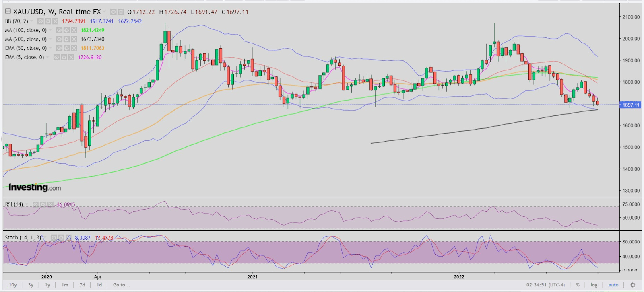Image resolution: width=644 pixels, height=292 pixels.
Task: Click the RSI value 36.0915
Action: click(66, 205)
